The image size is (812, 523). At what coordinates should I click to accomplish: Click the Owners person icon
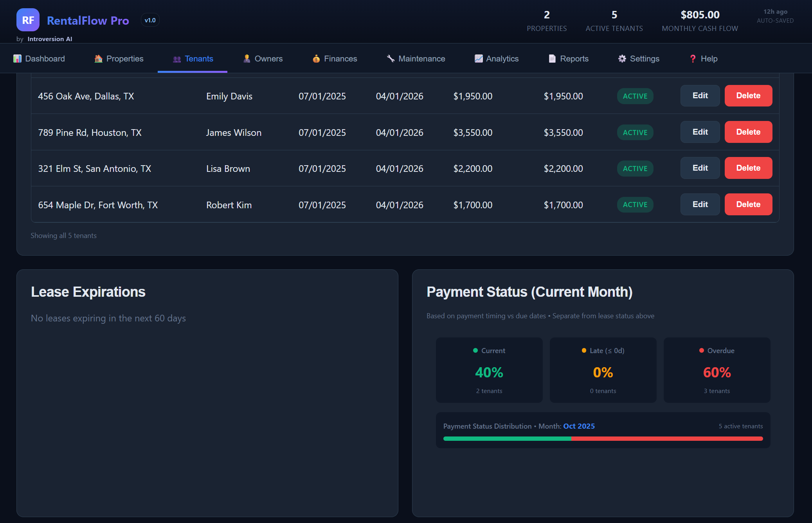pyautogui.click(x=247, y=58)
